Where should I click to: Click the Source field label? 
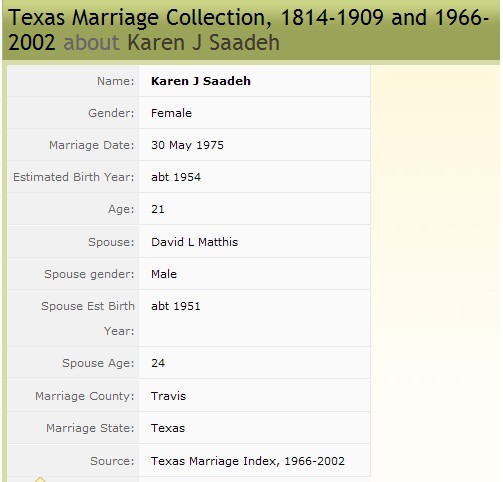click(112, 461)
